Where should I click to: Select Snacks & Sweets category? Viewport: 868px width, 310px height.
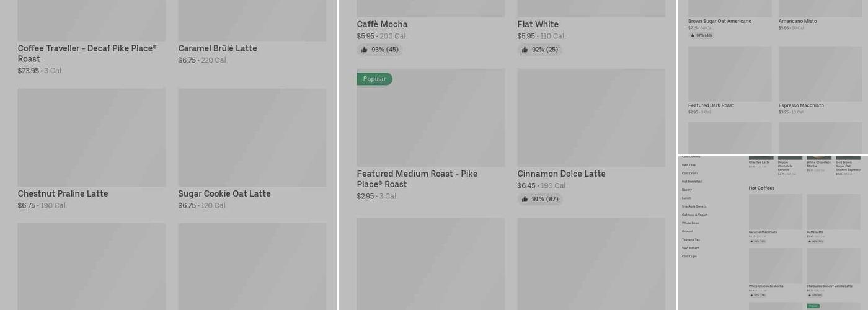pyautogui.click(x=694, y=206)
